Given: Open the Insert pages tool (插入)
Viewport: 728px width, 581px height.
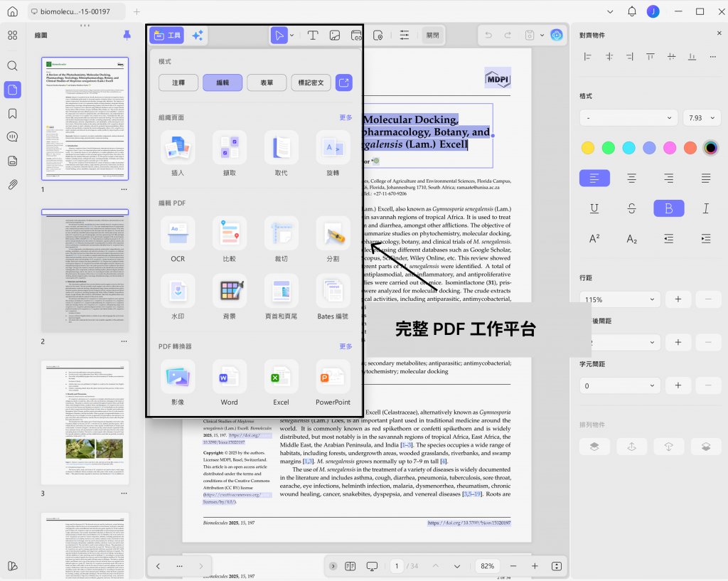Looking at the screenshot, I should click(x=178, y=154).
